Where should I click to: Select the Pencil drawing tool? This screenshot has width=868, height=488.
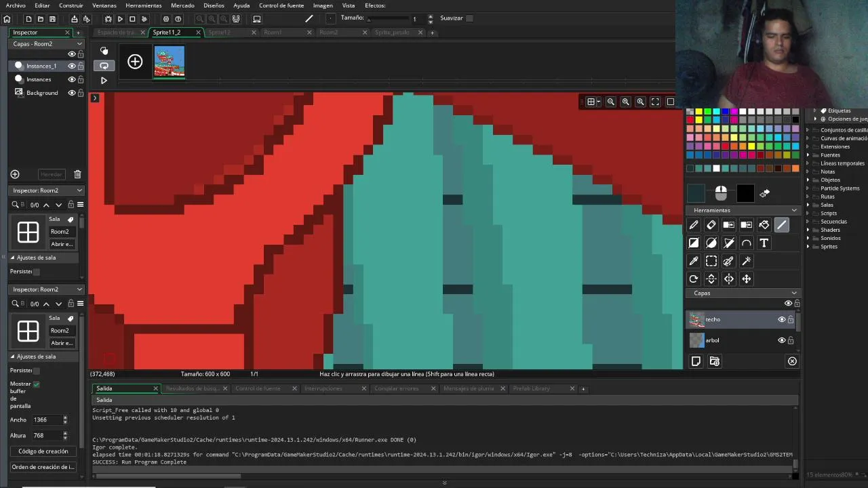click(694, 225)
